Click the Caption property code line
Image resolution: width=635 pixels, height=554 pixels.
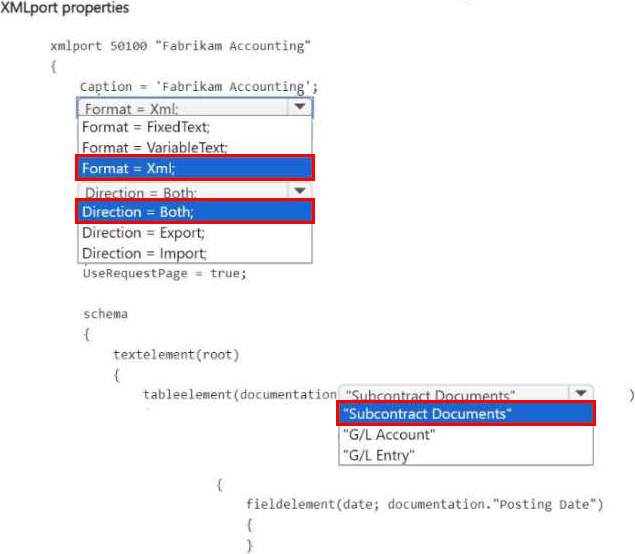point(199,87)
